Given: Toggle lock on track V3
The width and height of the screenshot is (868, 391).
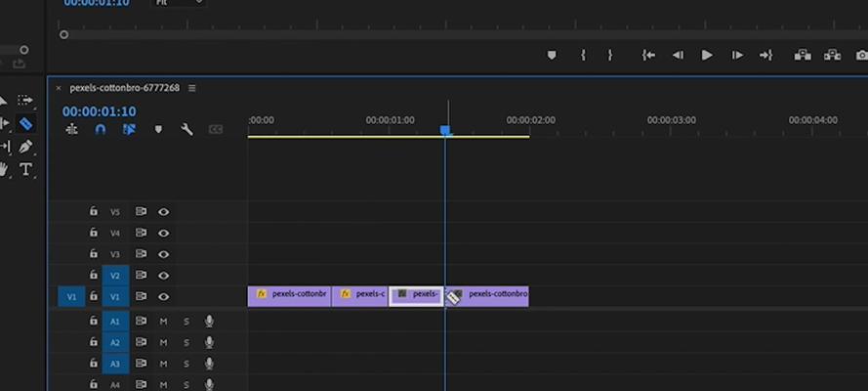Looking at the screenshot, I should [94, 253].
